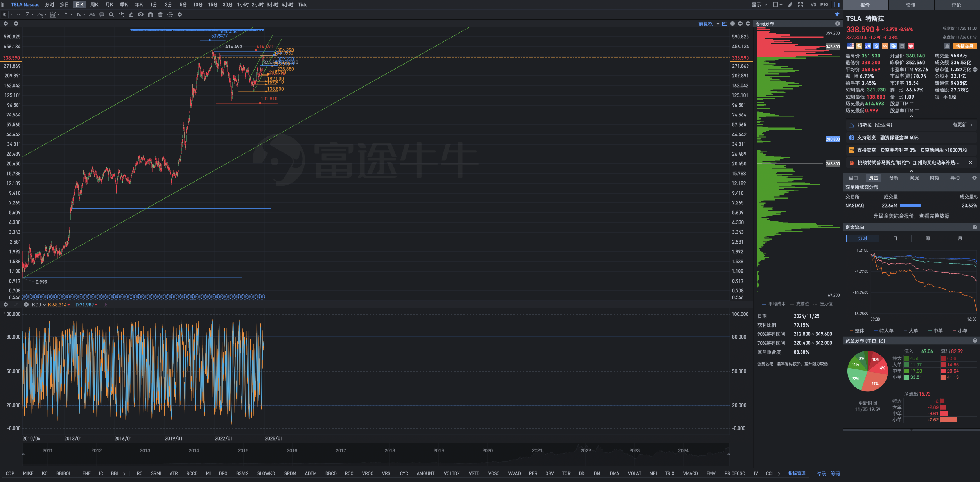Switch to 分时 intraday view
Screen dimensions: 980x482
50,5
